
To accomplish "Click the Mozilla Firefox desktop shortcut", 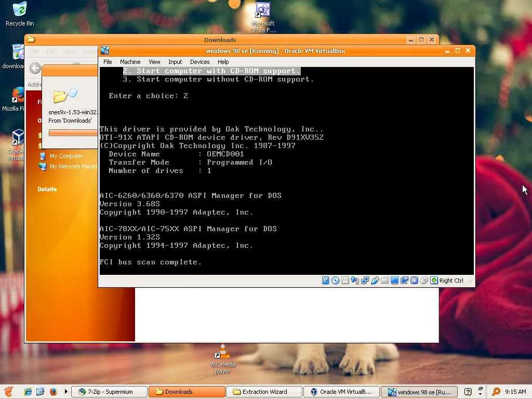I will [14, 99].
